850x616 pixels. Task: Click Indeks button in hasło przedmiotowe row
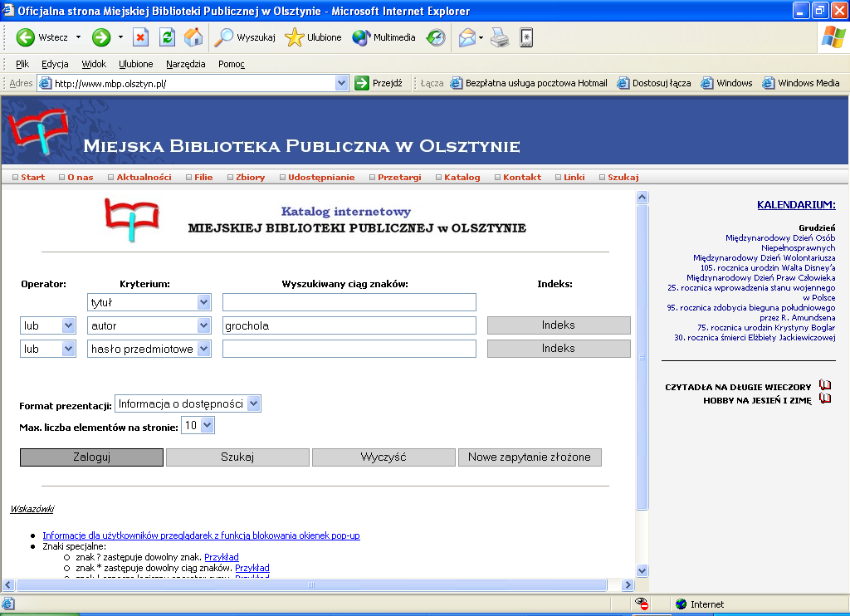(559, 348)
